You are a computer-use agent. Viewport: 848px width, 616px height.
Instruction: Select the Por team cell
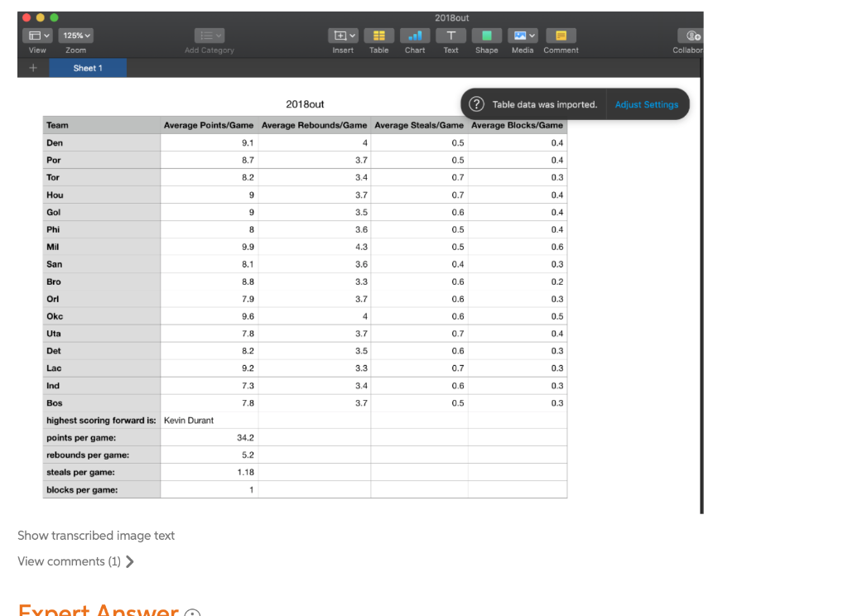[x=102, y=160]
